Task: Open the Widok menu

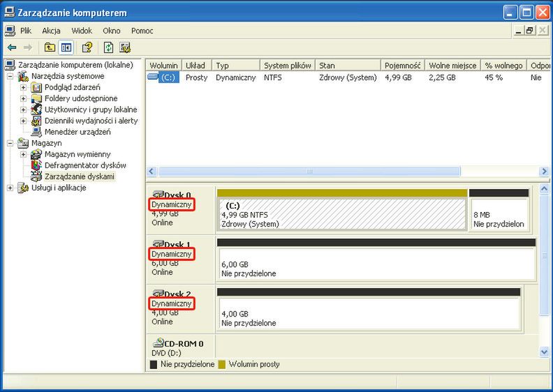Action: click(x=82, y=31)
